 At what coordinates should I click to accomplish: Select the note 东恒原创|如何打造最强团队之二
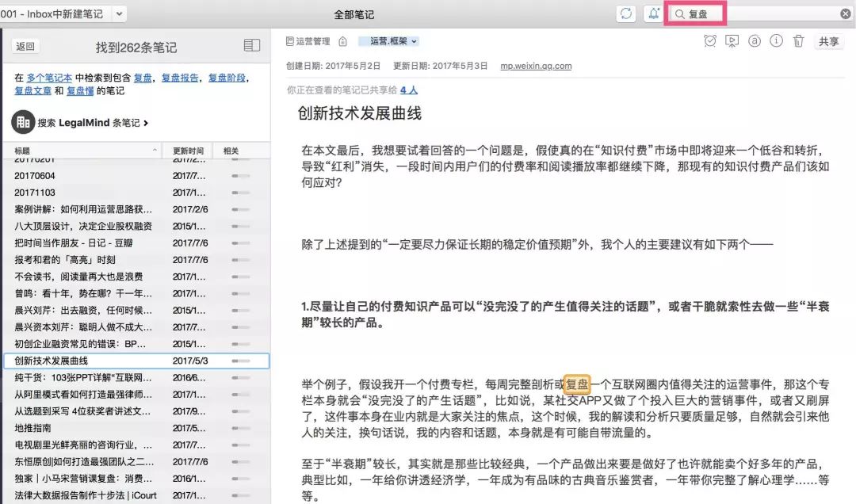[x=136, y=462]
